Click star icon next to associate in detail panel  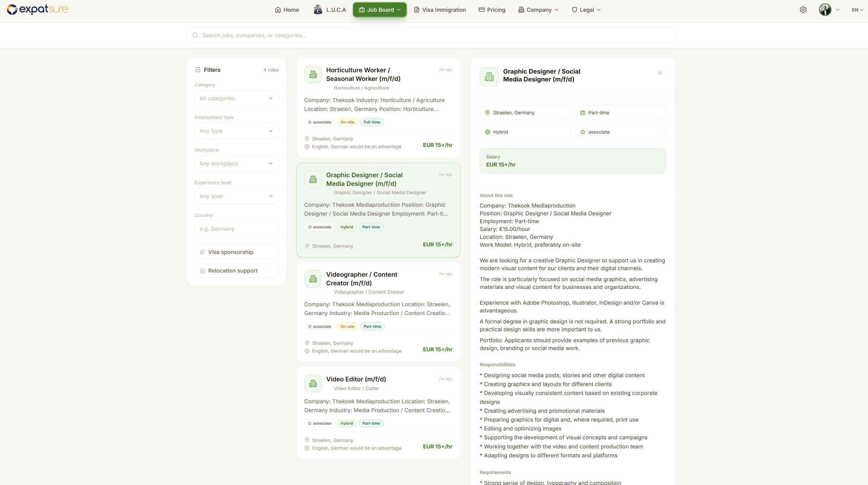pos(583,132)
